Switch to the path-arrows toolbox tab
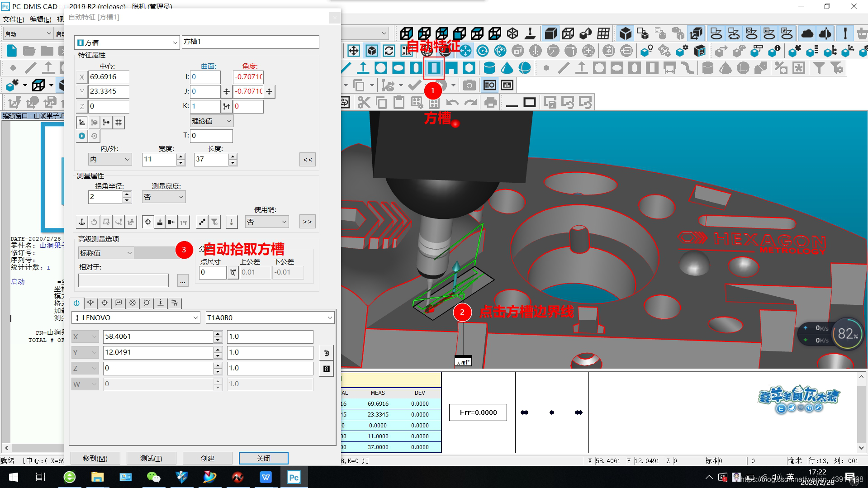The width and height of the screenshot is (868, 488). click(90, 303)
